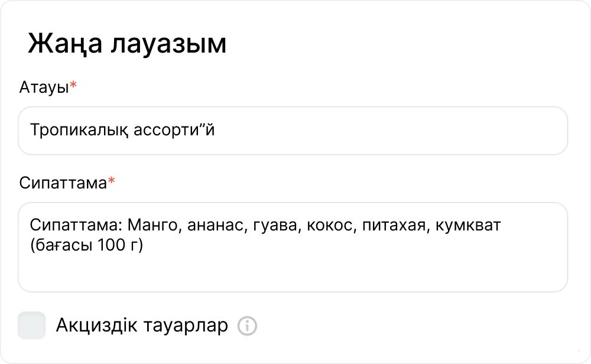Click the info icon beside Акциздік тауарлар
The image size is (591, 364).
[x=247, y=326]
